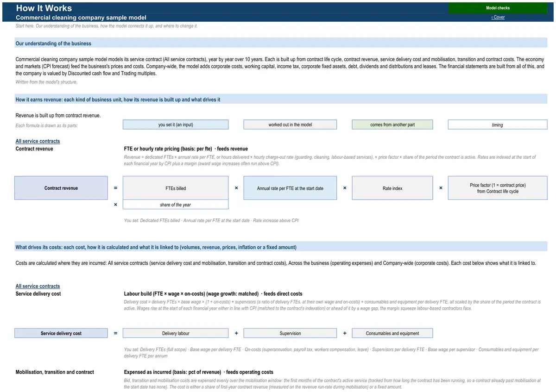Select the 'Start here. Our understanding of the business' intro line
This screenshot has height=392, width=556.
[x=107, y=26]
